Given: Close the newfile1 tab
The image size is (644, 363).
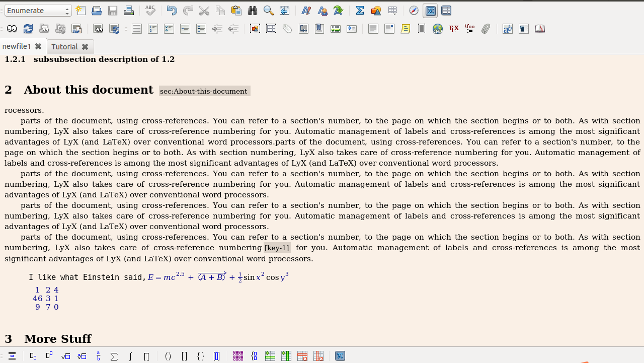Looking at the screenshot, I should tap(38, 46).
